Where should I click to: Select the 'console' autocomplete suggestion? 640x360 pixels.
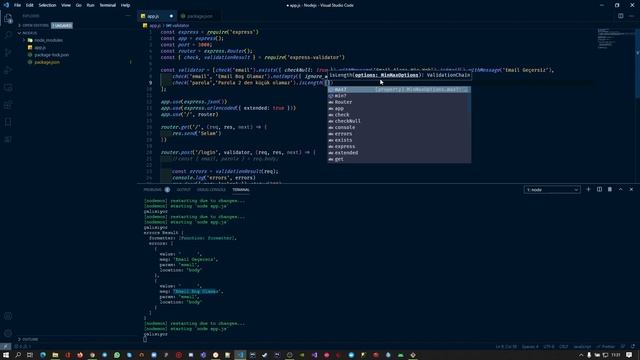click(399, 127)
